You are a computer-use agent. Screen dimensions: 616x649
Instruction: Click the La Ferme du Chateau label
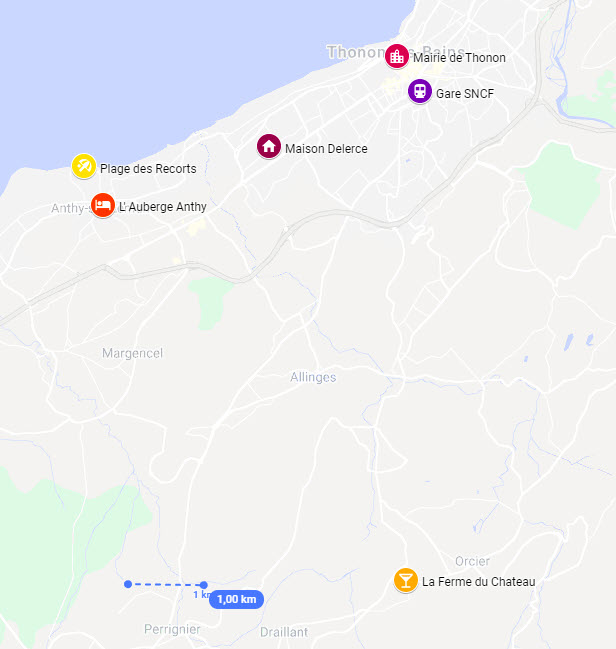point(479,582)
